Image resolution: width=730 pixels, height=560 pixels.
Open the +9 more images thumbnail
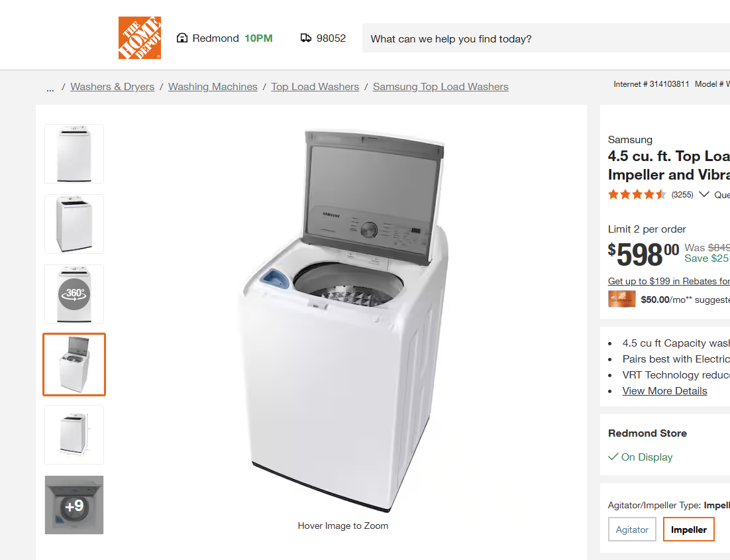point(74,505)
